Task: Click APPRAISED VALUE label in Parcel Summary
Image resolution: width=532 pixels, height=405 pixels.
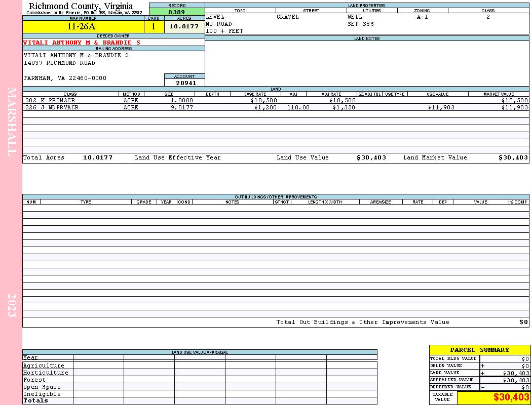Action: [451, 380]
